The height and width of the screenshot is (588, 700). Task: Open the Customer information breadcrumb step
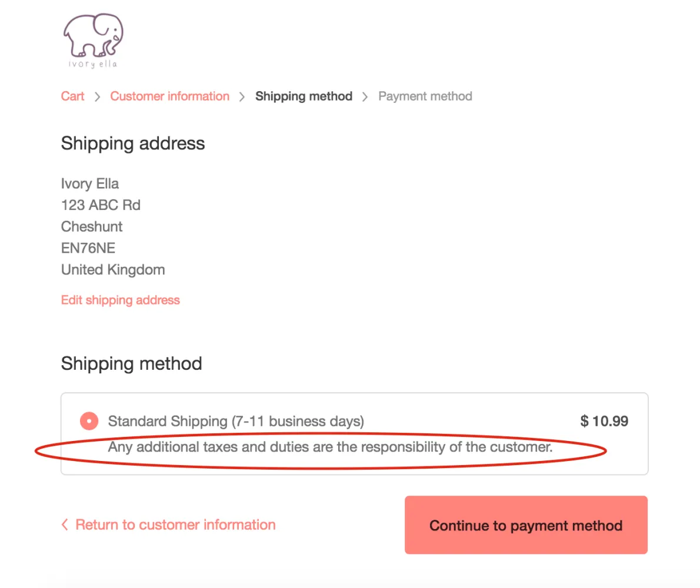pos(170,96)
